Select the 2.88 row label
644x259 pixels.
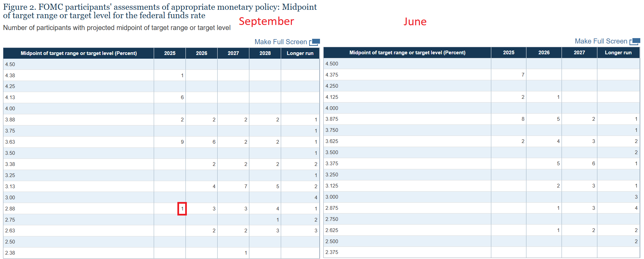(10, 209)
